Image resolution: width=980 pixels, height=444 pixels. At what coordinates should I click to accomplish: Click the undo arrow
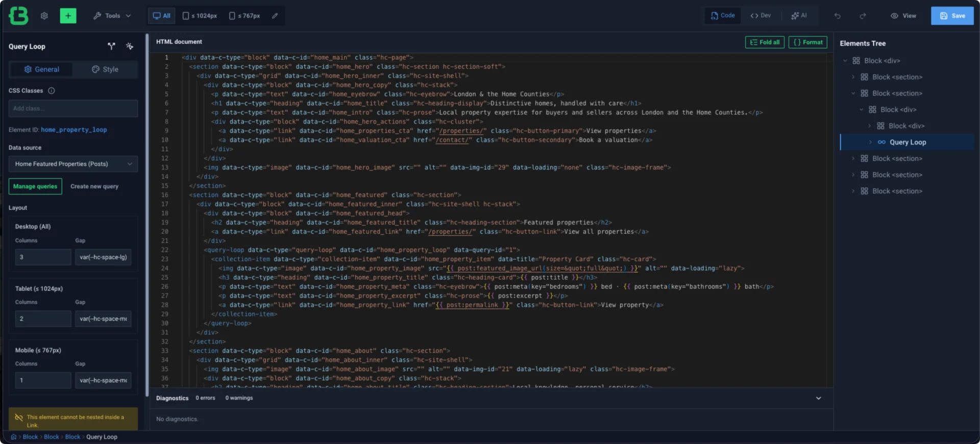837,16
